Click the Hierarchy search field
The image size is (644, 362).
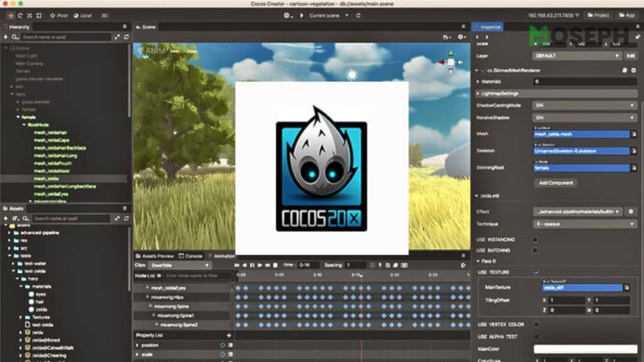pyautogui.click(x=65, y=37)
